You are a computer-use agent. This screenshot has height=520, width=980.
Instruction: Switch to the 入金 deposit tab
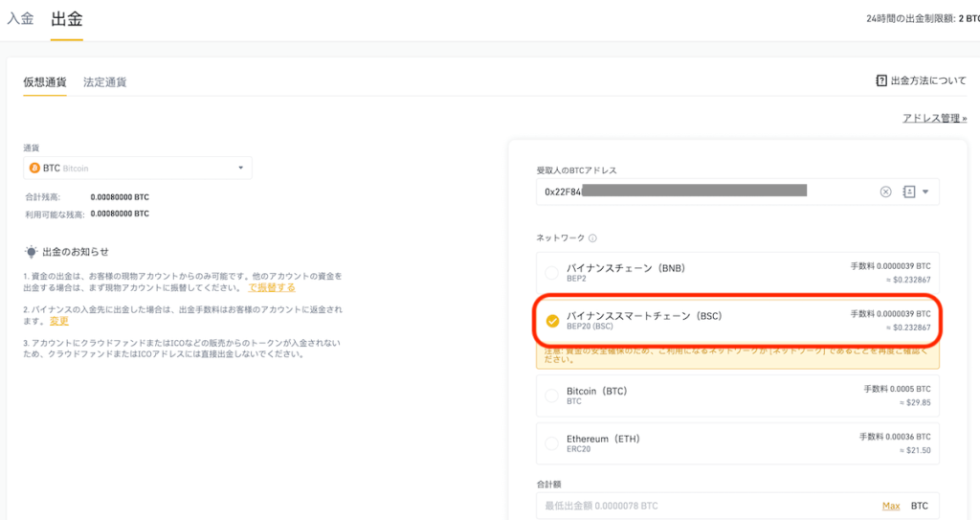click(x=21, y=19)
